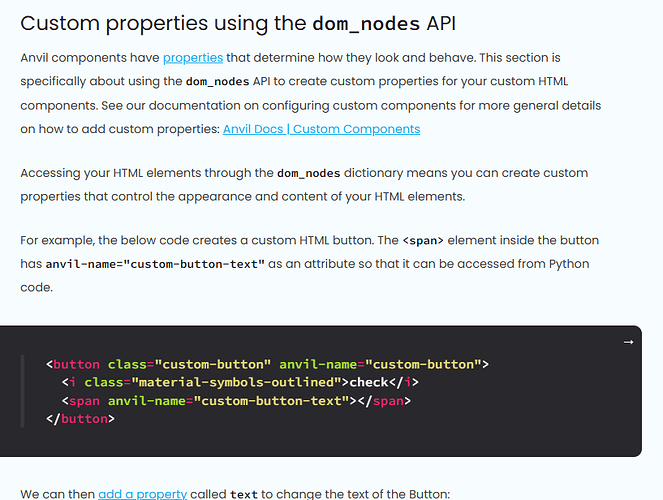Click the opening button tag in the code
Image resolution: width=663 pixels, height=500 pixels.
(76, 364)
